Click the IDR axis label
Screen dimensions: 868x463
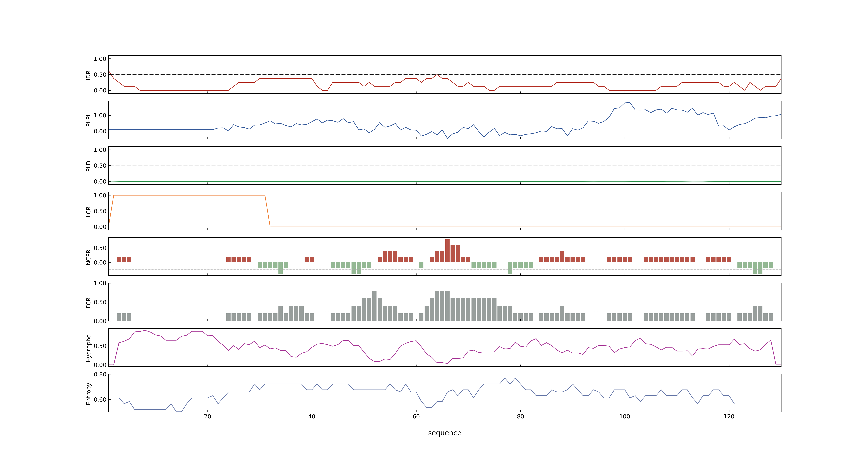[88, 75]
